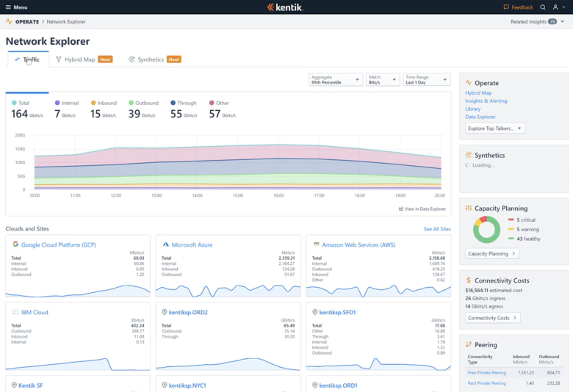Image resolution: width=573 pixels, height=392 pixels.
Task: Click the Peering panel icon
Action: coord(469,344)
